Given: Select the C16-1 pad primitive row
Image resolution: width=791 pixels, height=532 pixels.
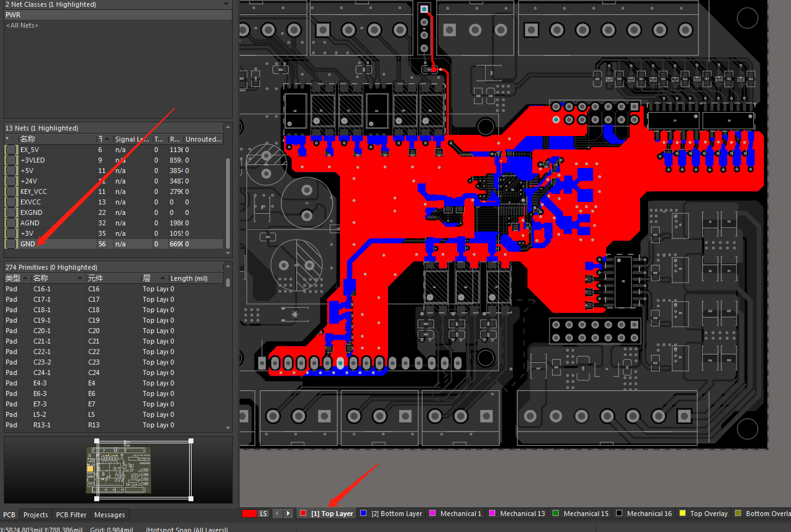Looking at the screenshot, I should [115, 289].
